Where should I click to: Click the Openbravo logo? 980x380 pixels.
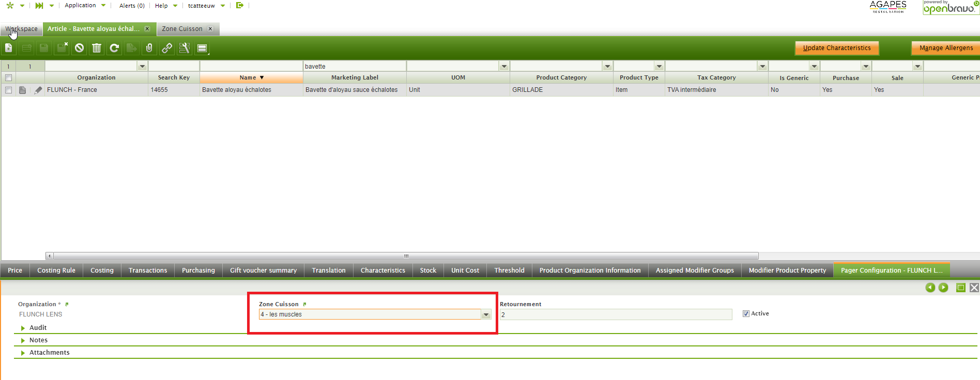[x=951, y=7]
